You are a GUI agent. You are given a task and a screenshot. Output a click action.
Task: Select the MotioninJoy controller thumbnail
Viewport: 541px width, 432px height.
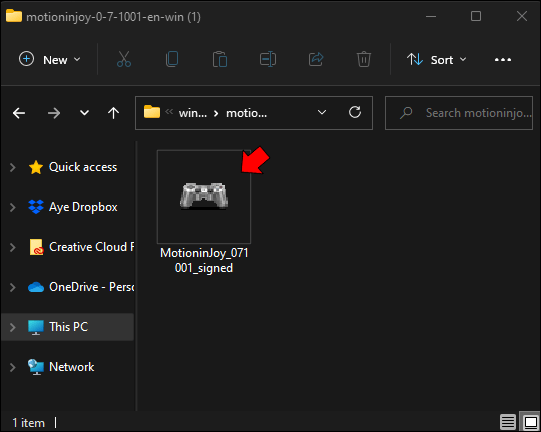(x=204, y=196)
